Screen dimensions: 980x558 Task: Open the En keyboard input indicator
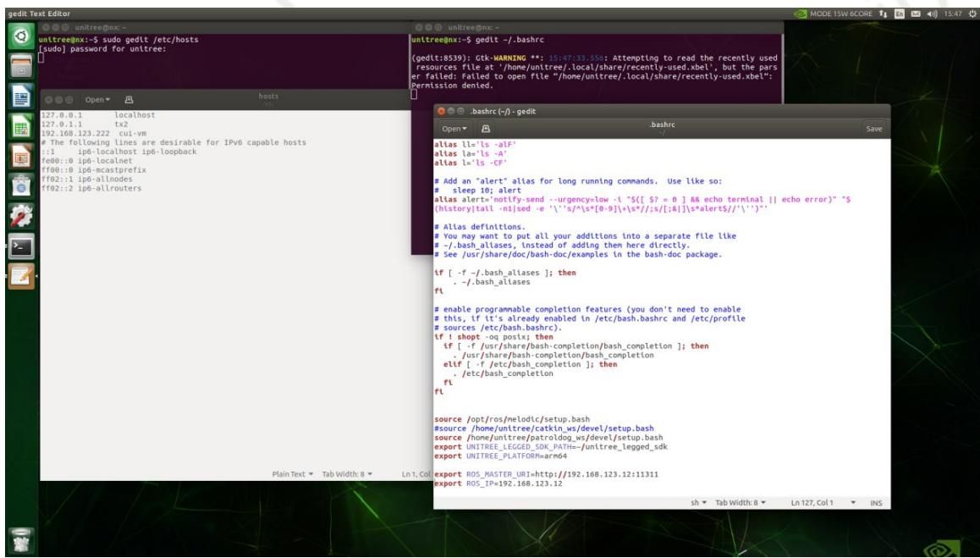pyautogui.click(x=900, y=14)
